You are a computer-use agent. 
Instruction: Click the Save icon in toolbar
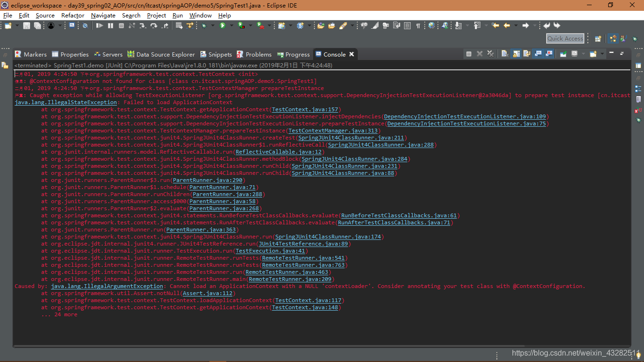(x=26, y=25)
